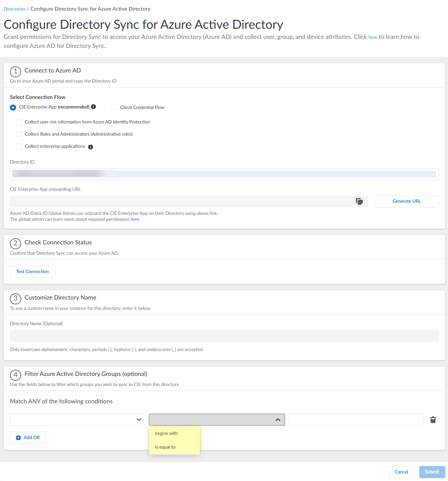Click the Test Connection button

point(32,272)
